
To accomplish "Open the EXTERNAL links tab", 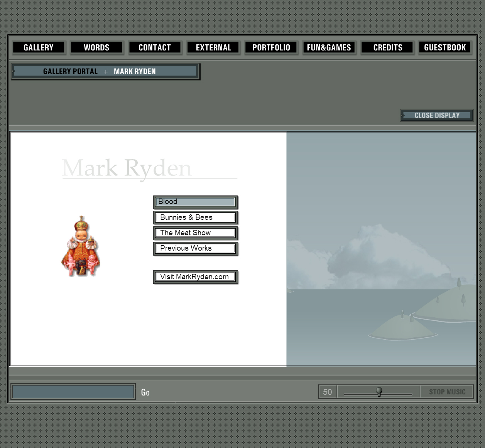I will (x=213, y=47).
